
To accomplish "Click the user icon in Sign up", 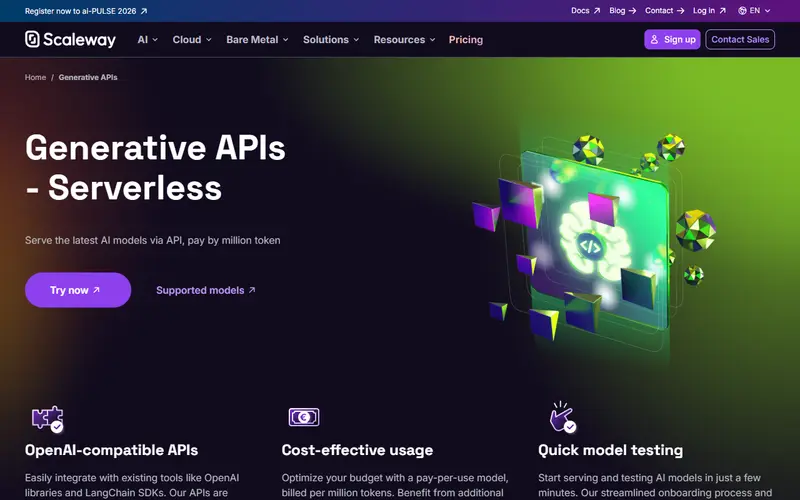I will (655, 39).
